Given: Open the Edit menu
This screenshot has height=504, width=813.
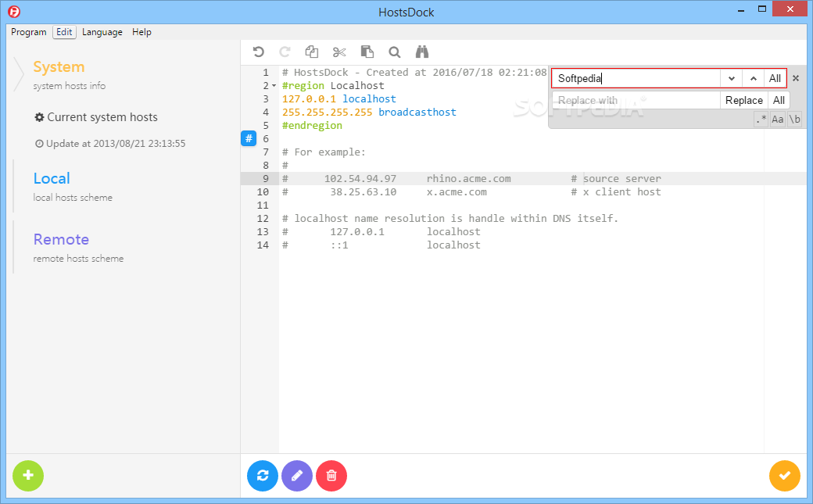Looking at the screenshot, I should 64,32.
